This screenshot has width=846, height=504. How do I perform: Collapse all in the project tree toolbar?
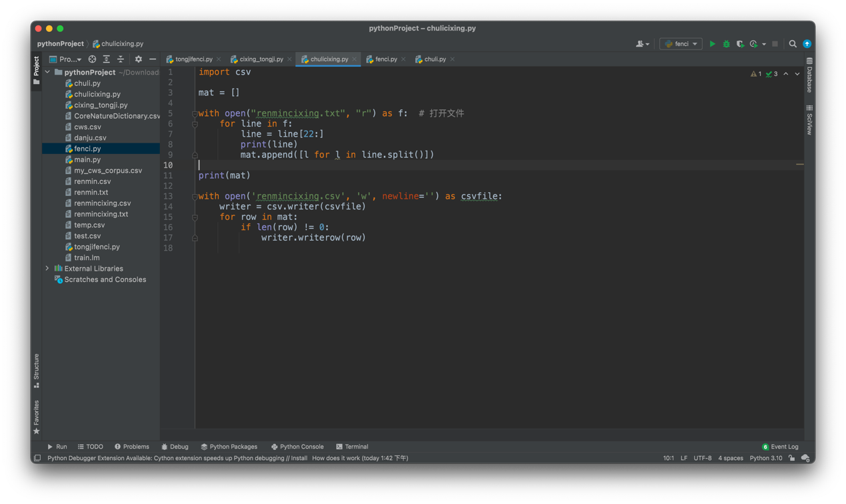(121, 59)
